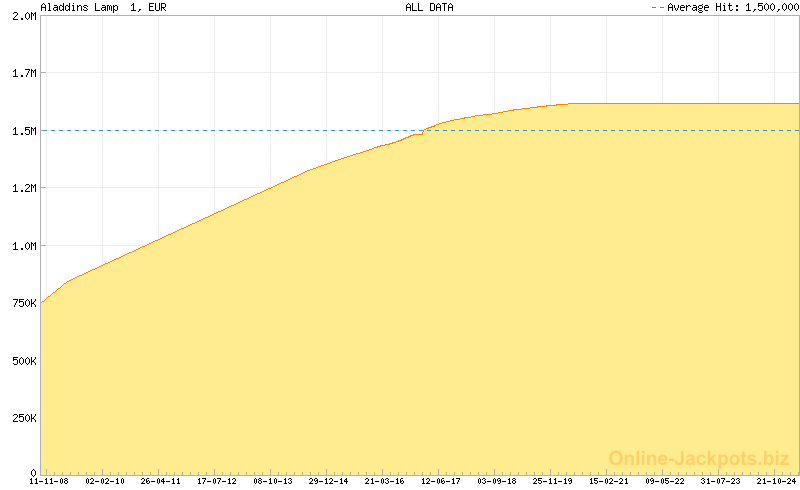Viewport: 800px width, 490px height.
Task: Click the dashed legend marker beside Average Hit
Action: tap(657, 7)
